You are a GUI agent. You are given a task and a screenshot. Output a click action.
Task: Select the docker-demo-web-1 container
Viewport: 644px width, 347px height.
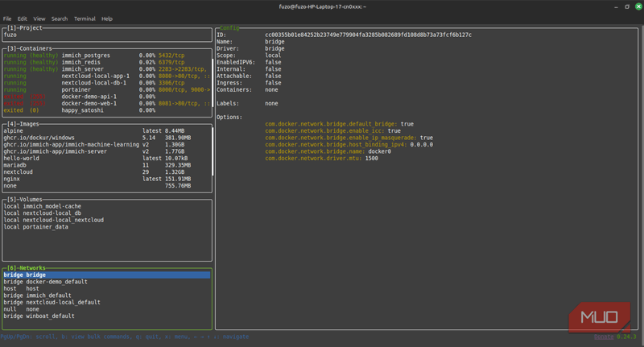tap(107, 104)
